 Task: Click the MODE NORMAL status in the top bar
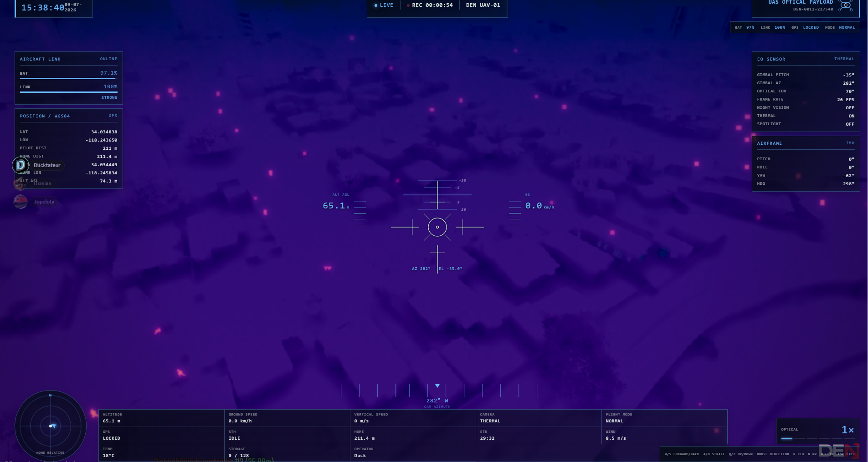click(840, 27)
